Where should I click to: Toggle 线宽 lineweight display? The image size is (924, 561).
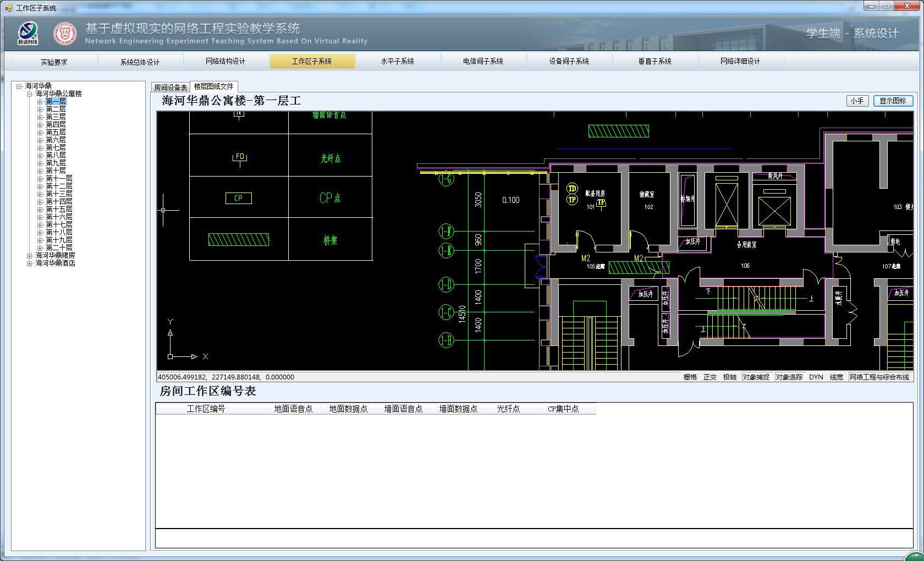point(837,377)
